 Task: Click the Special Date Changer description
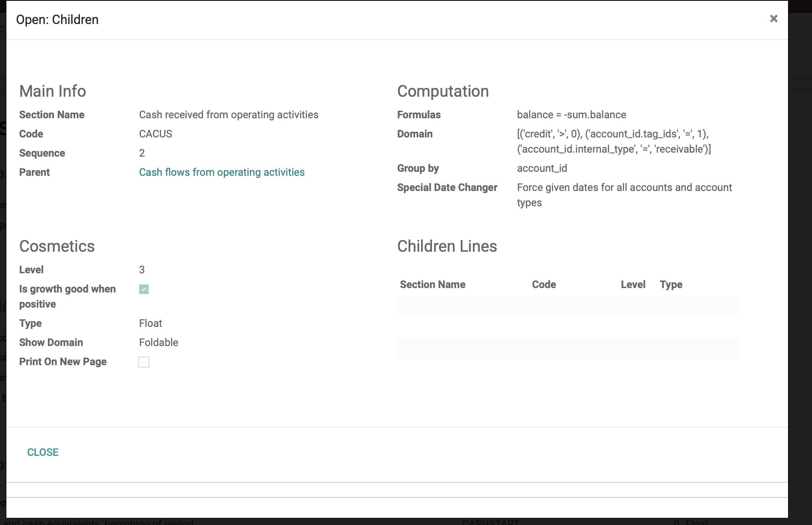(624, 195)
